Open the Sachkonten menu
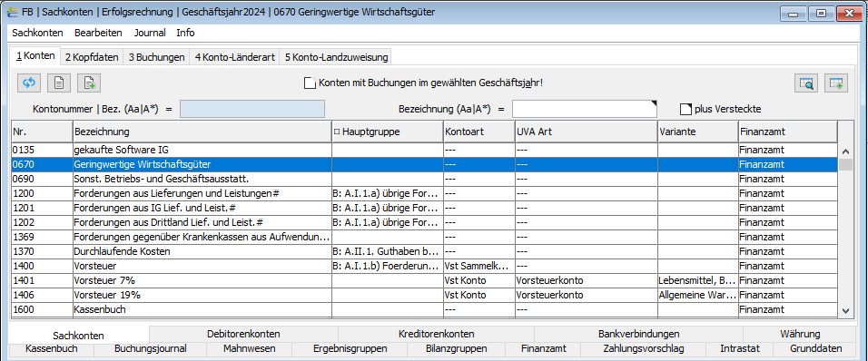The height and width of the screenshot is (361, 868). coord(37,33)
